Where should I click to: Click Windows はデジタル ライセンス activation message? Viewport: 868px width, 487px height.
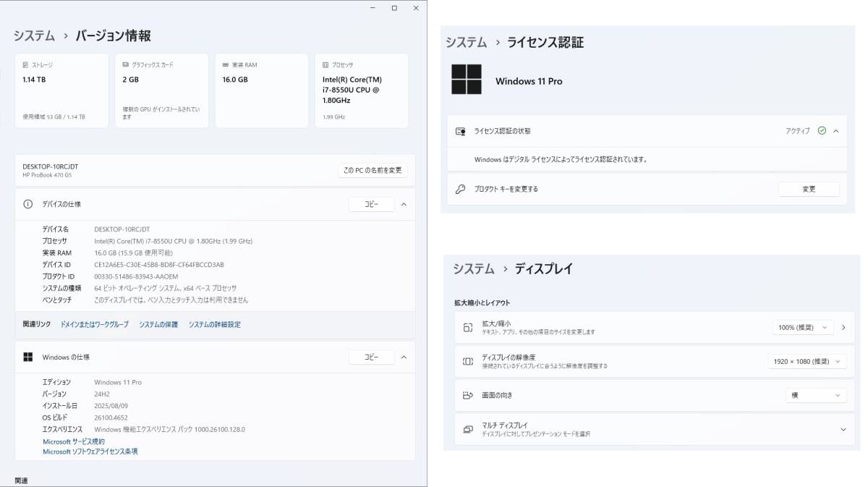(x=561, y=159)
